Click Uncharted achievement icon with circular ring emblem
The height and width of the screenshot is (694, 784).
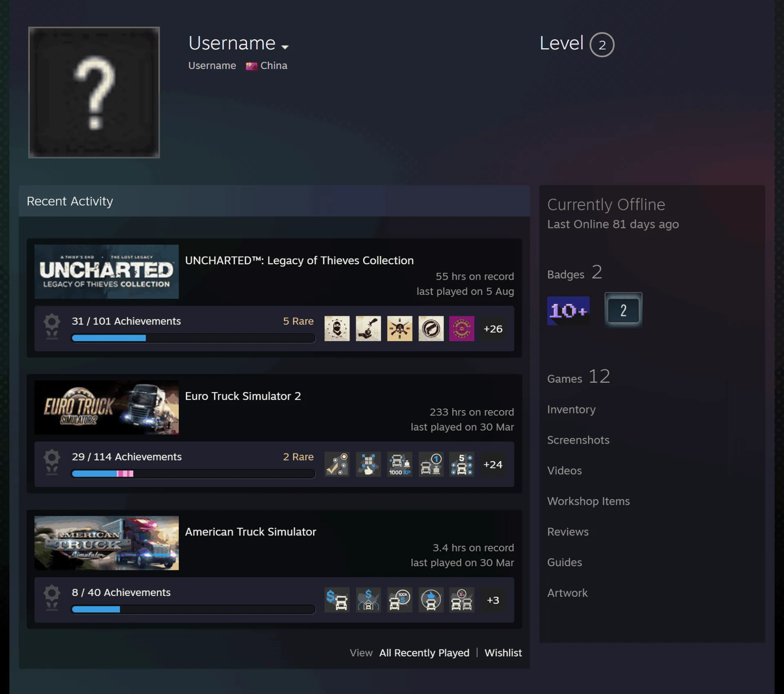(x=431, y=328)
